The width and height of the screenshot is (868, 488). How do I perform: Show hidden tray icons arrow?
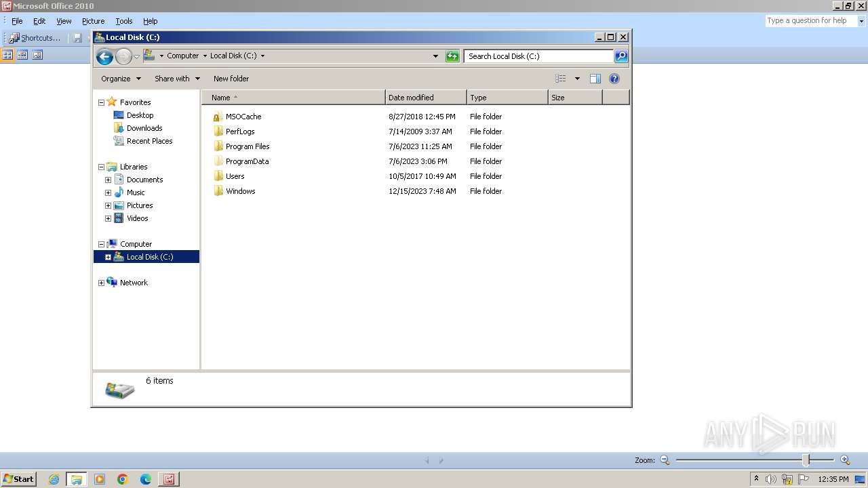[x=756, y=479]
